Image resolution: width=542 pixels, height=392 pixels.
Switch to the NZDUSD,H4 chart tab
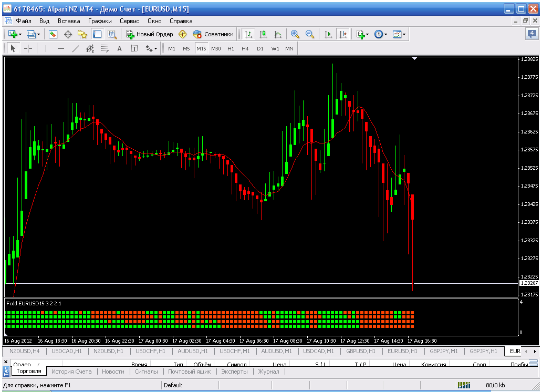[x=25, y=351]
